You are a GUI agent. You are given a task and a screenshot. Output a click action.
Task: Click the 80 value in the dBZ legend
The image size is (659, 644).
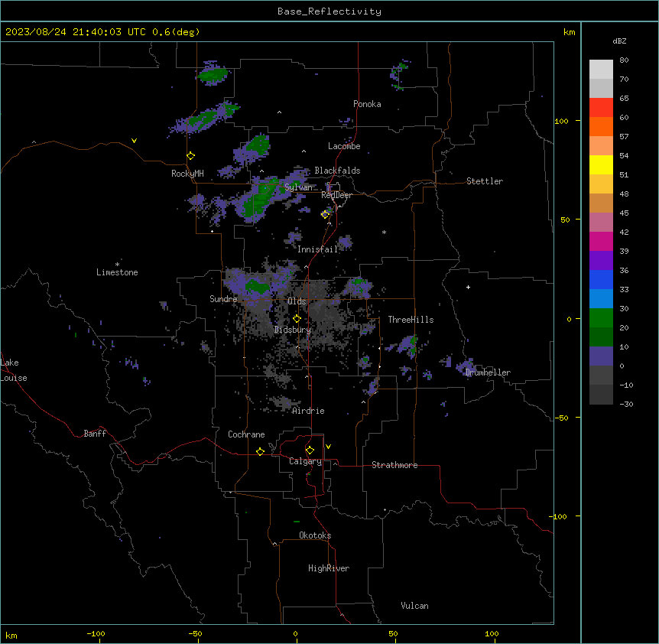(624, 60)
